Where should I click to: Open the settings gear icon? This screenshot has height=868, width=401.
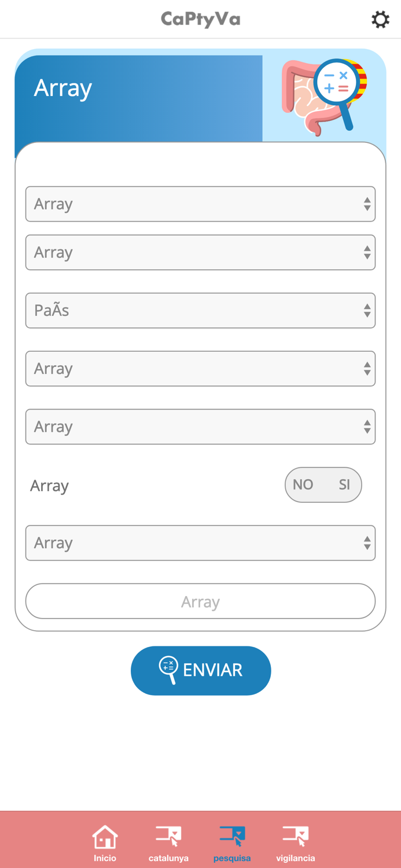[x=380, y=20]
